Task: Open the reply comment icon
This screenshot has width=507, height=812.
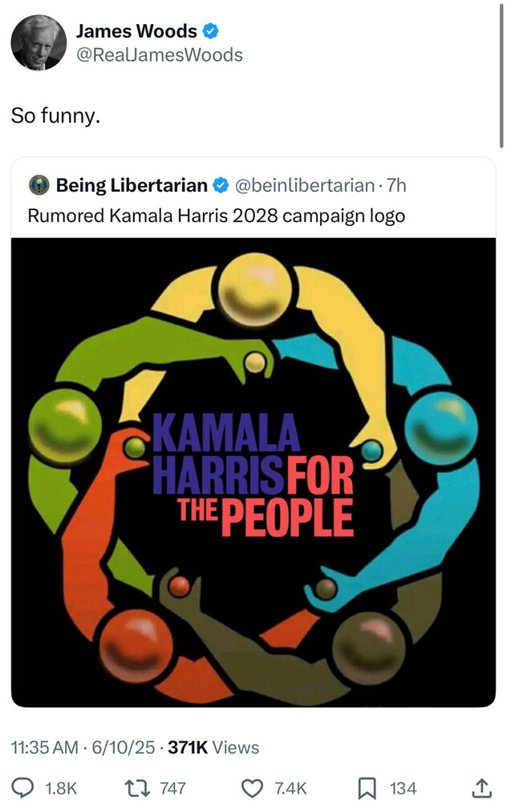Action: click(x=22, y=788)
